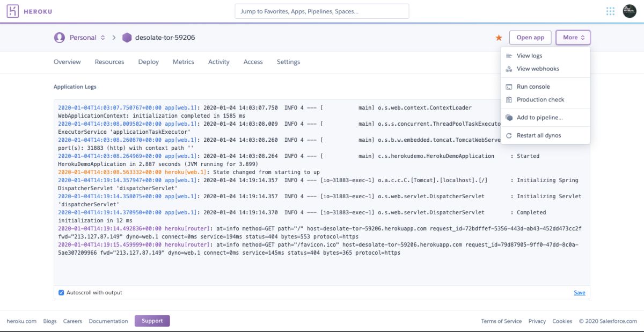Click the Restart all dynos refresh icon
Screen dimensions: 644x332
coord(509,135)
